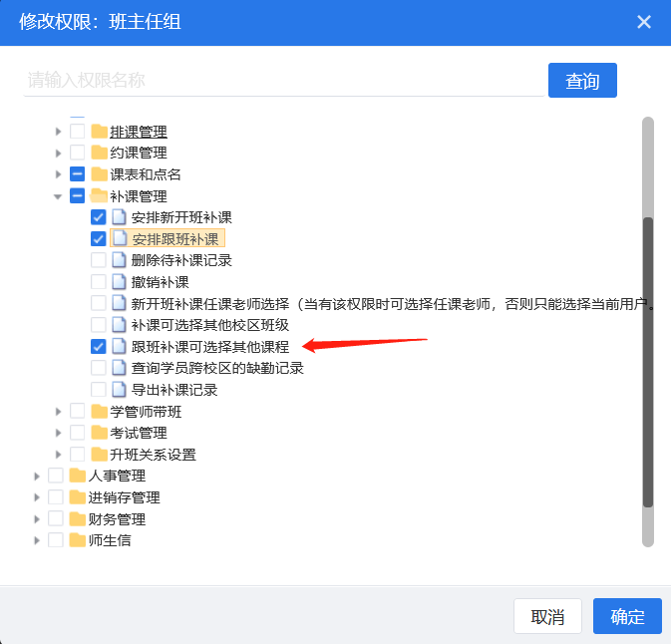Viewport: 671px width, 644px height.
Task: Uncheck 安排跟班补课 permission
Action: [x=99, y=239]
